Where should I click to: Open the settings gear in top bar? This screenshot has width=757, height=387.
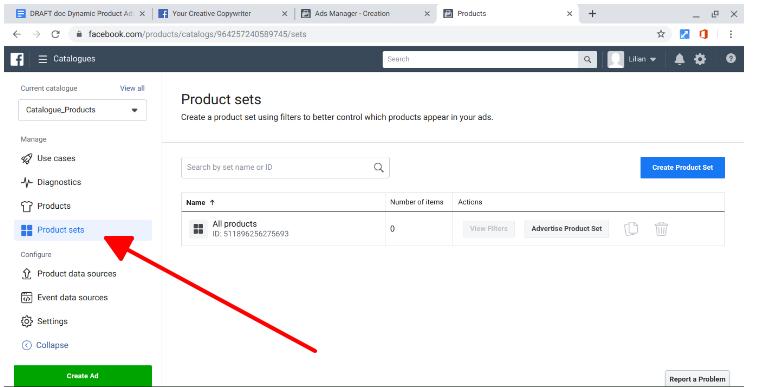click(x=700, y=59)
